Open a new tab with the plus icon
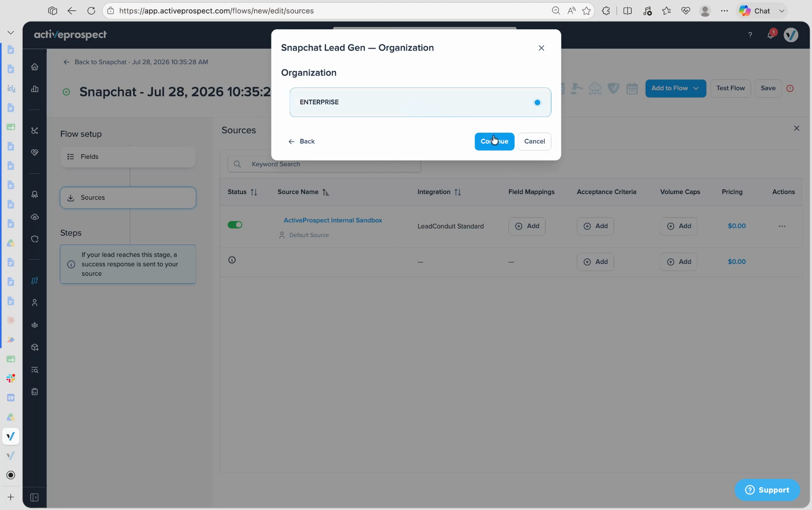 pos(11,497)
